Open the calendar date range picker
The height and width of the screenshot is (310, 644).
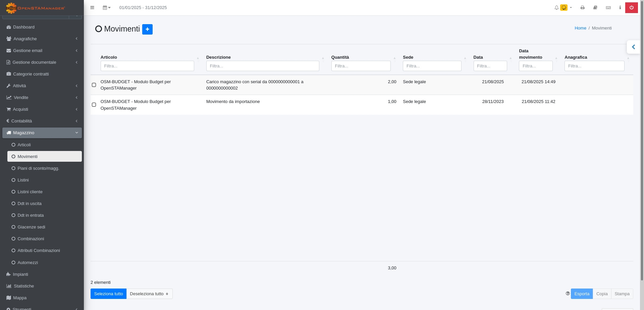point(106,8)
